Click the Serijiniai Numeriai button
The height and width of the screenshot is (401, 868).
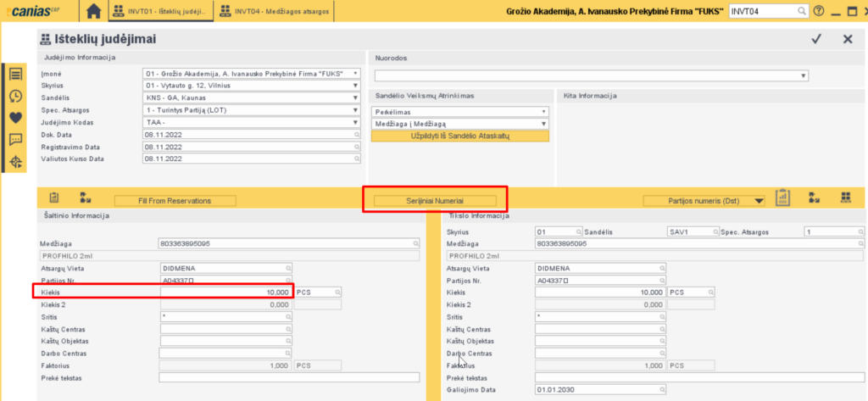pyautogui.click(x=436, y=201)
